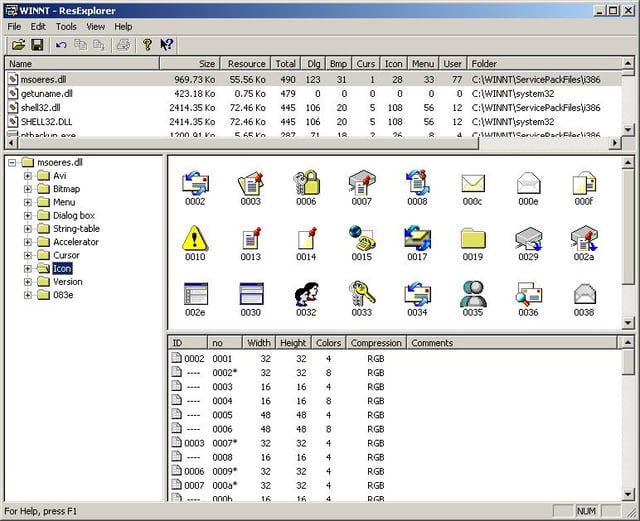
Task: Click the yellow question mark Help icon
Action: pos(147,45)
